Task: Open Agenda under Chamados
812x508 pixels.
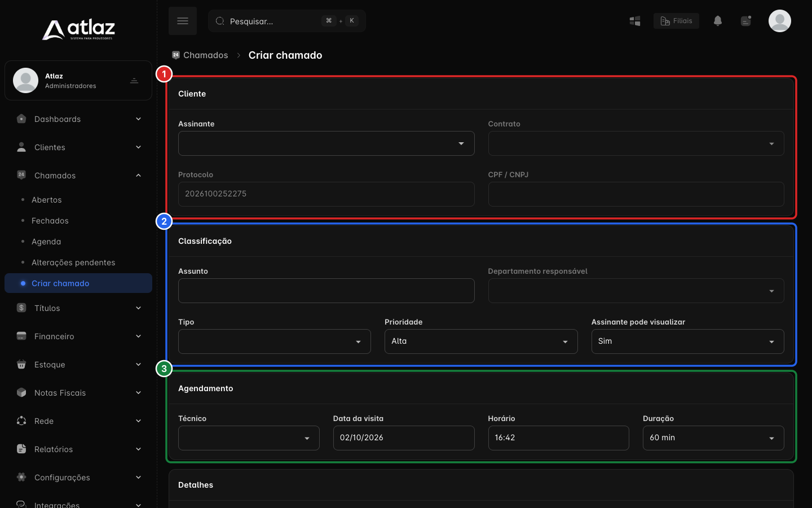Action: pyautogui.click(x=46, y=242)
